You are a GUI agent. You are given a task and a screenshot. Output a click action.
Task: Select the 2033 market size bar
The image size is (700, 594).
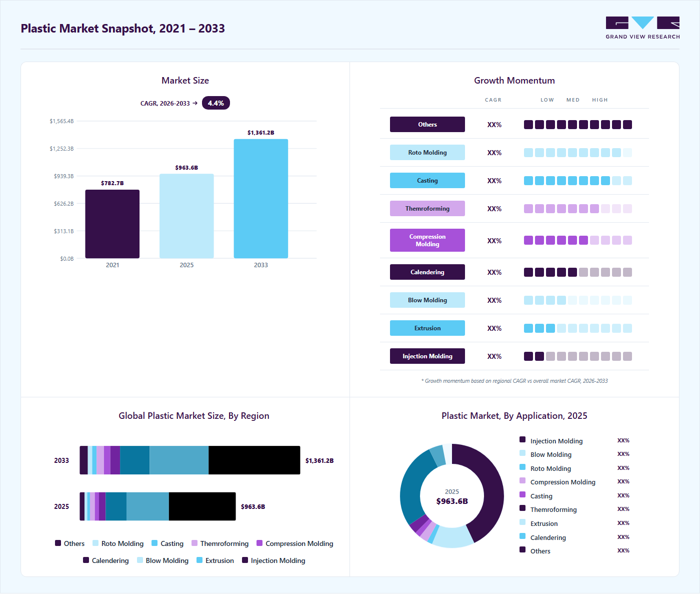[x=261, y=199]
